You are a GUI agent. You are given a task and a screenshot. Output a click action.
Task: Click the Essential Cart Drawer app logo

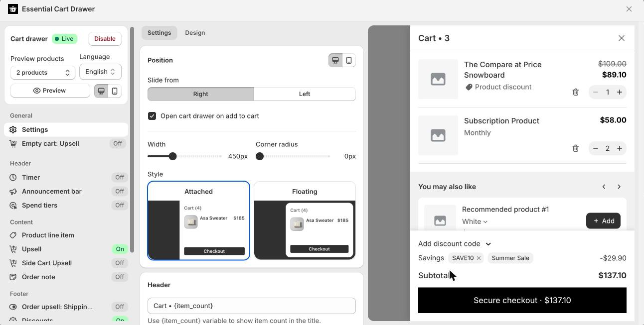click(13, 9)
